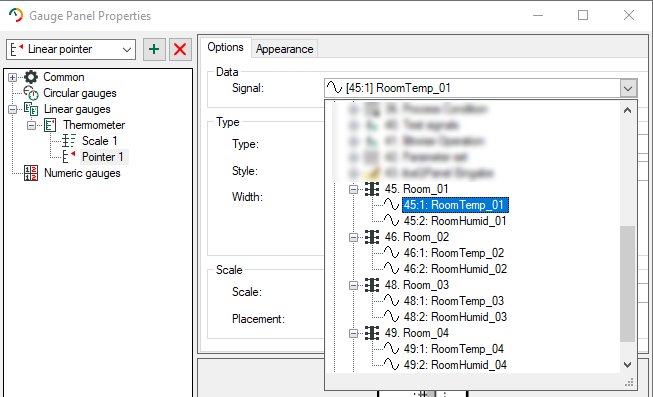Viewport: 653px width, 397px height.
Task: Select Pointer 1 in the tree
Action: 102,157
